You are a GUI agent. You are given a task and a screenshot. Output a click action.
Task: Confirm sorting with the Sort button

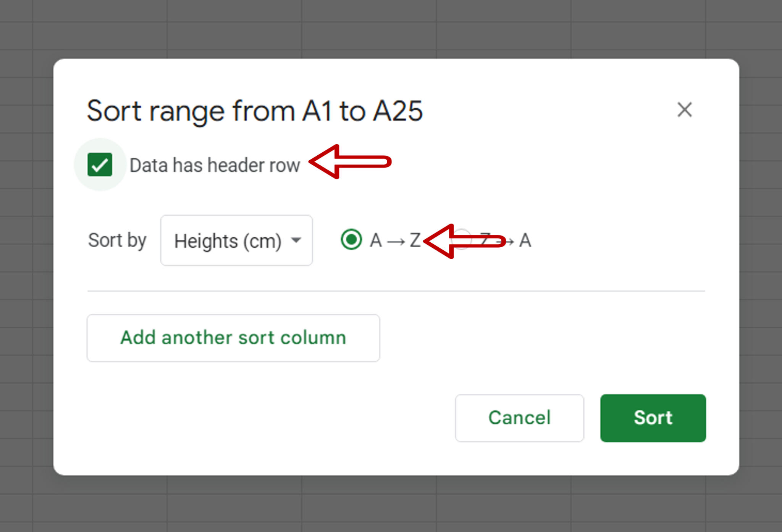coord(653,418)
